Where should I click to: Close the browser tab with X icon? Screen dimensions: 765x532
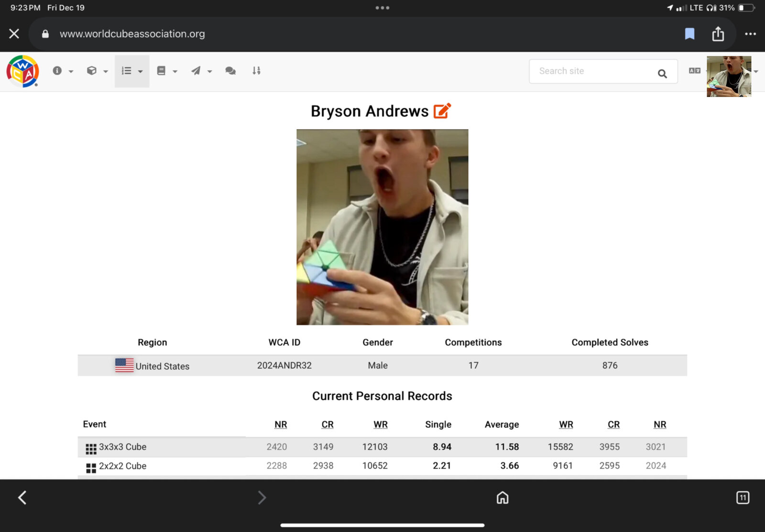tap(14, 34)
